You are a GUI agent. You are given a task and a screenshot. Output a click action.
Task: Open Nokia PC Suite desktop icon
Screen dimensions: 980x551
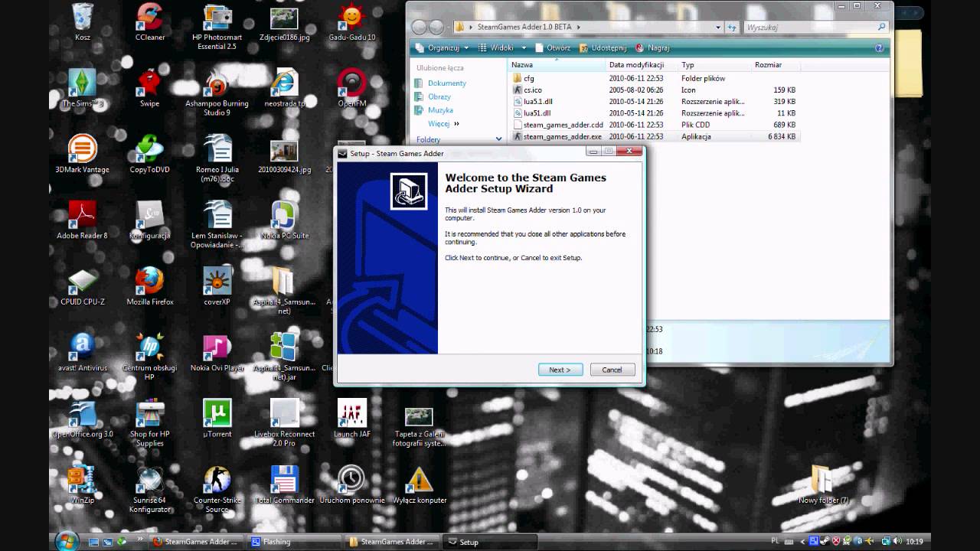(x=284, y=220)
